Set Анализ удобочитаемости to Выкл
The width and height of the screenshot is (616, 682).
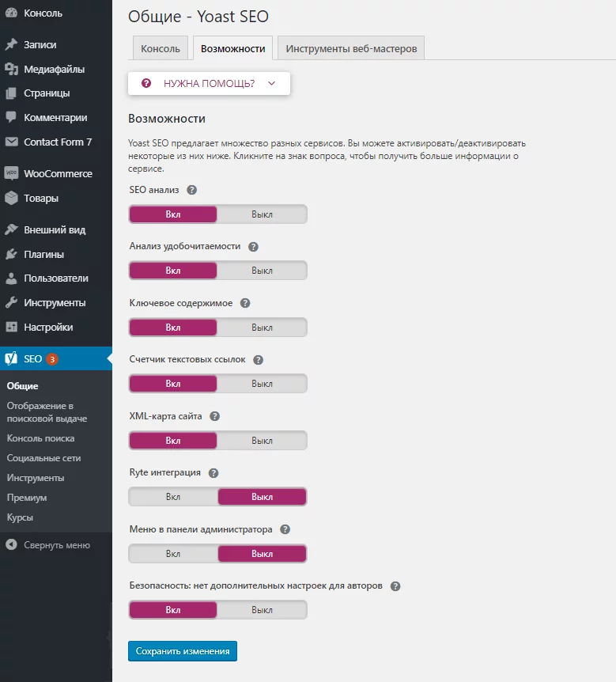pos(262,271)
